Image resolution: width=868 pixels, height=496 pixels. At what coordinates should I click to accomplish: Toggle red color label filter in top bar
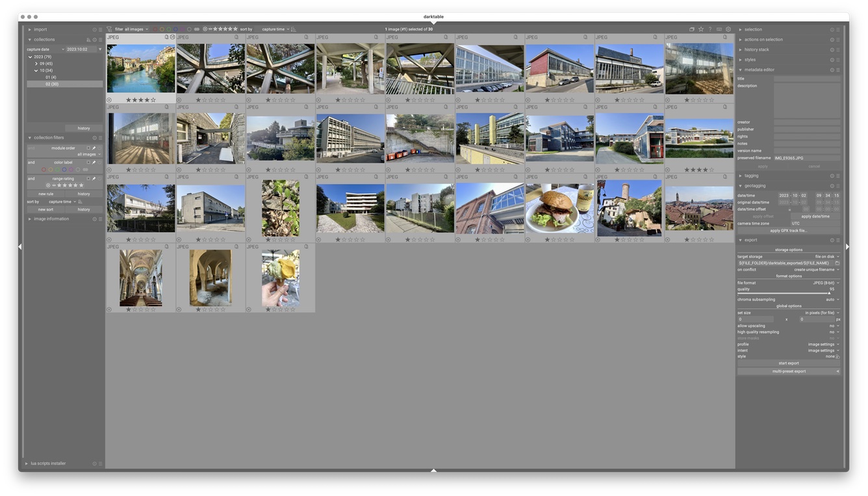pos(156,29)
